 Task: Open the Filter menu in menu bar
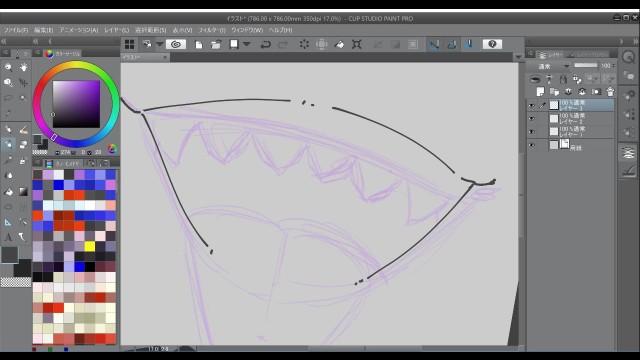pos(212,30)
